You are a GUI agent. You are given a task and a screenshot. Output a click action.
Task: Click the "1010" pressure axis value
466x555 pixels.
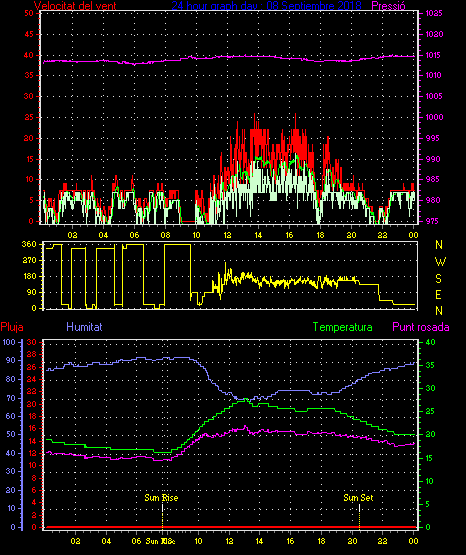tap(434, 75)
